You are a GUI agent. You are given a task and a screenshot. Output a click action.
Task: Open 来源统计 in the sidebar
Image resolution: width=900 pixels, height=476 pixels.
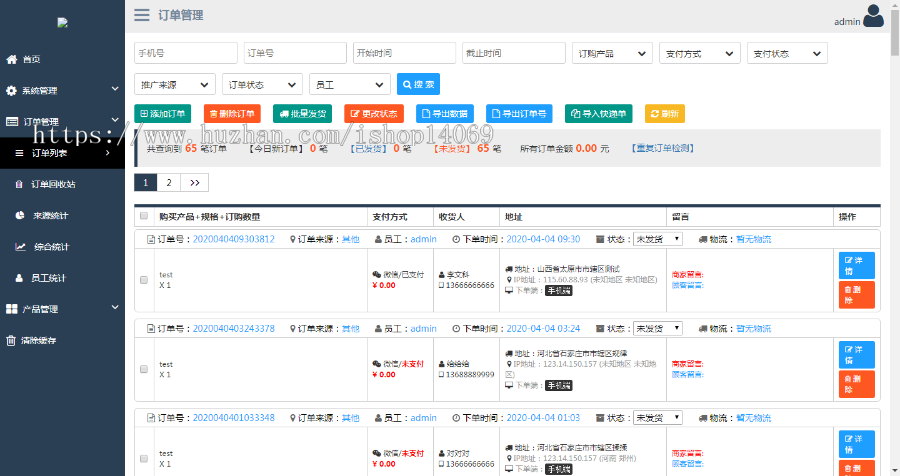[51, 215]
